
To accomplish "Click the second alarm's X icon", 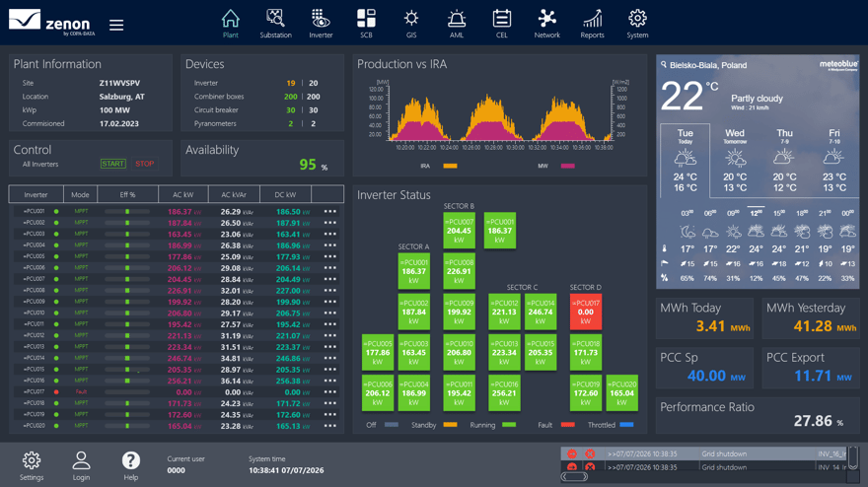I will [590, 467].
